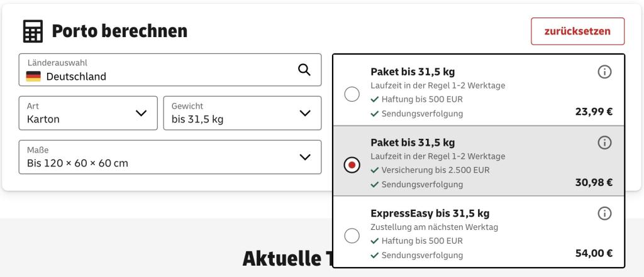Click checkmark next to Haftung in first option
The width and height of the screenshot is (644, 277).
[374, 99]
